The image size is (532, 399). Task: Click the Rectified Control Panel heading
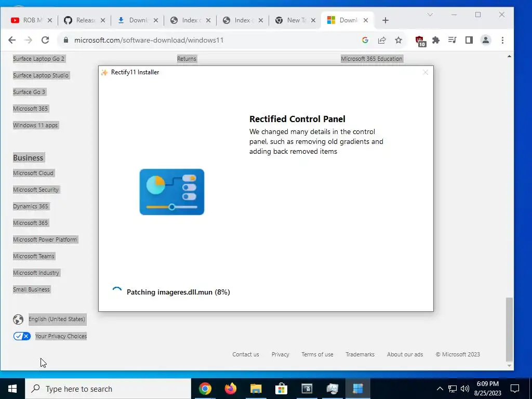(x=297, y=119)
